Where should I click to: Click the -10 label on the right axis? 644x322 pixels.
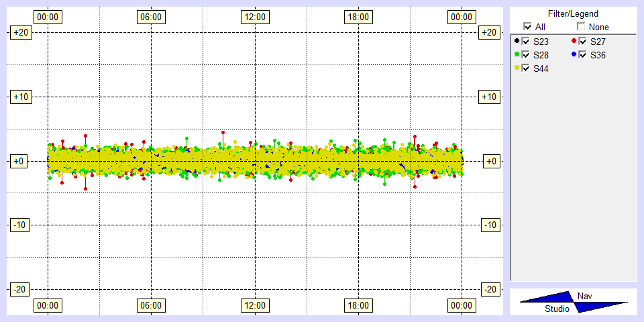[490, 225]
